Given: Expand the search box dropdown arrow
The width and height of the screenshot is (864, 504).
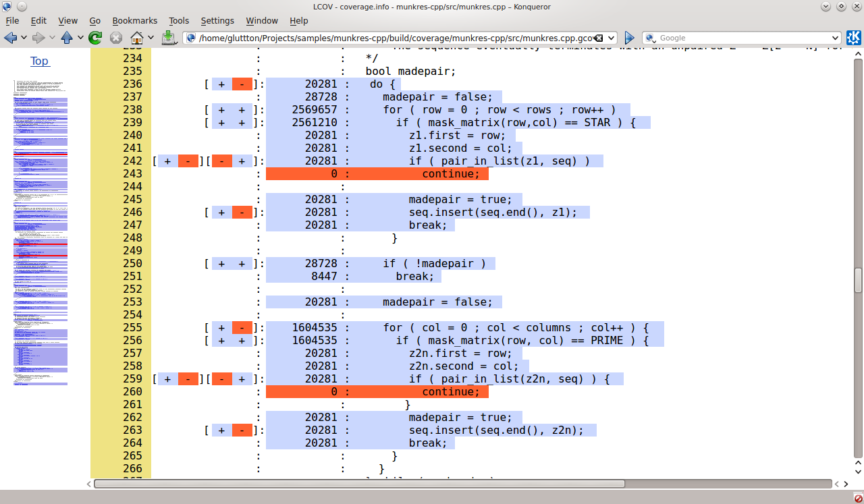Looking at the screenshot, I should (x=835, y=38).
